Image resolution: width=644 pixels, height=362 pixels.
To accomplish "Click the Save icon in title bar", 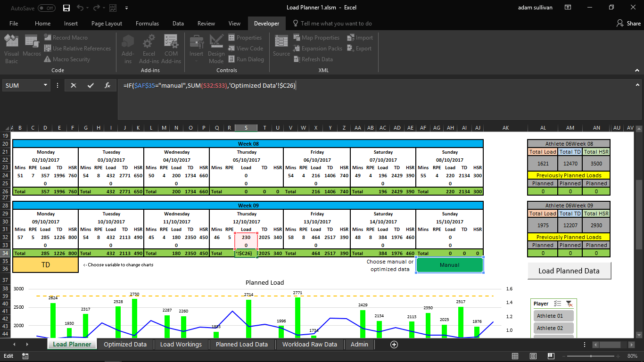I will pyautogui.click(x=66, y=8).
